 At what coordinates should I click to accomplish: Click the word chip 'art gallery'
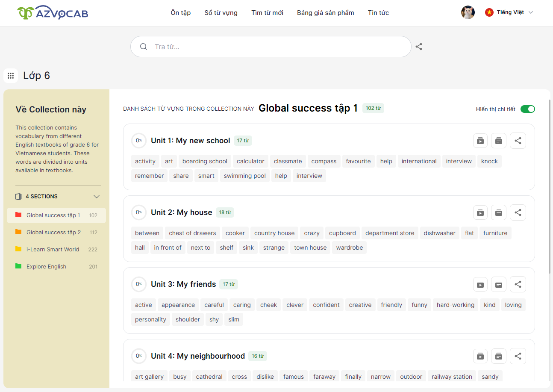tap(149, 377)
